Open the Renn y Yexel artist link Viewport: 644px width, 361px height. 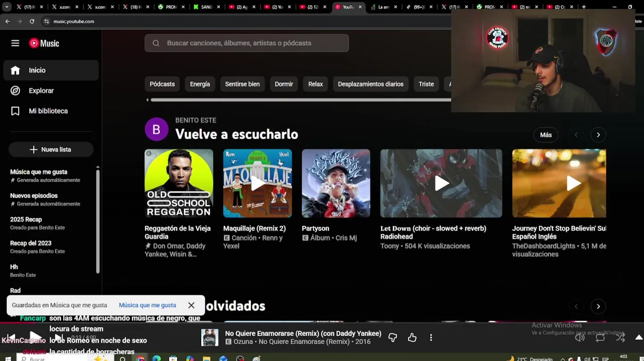tap(253, 242)
